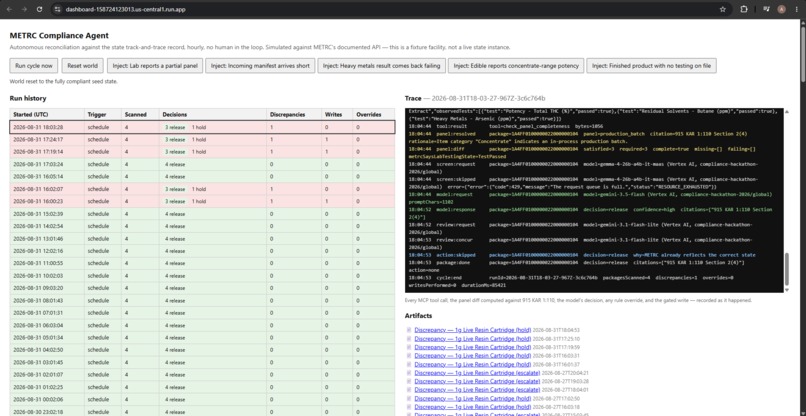This screenshot has width=806, height=416.
Task: Click the Trace heading
Action: pyautogui.click(x=413, y=98)
